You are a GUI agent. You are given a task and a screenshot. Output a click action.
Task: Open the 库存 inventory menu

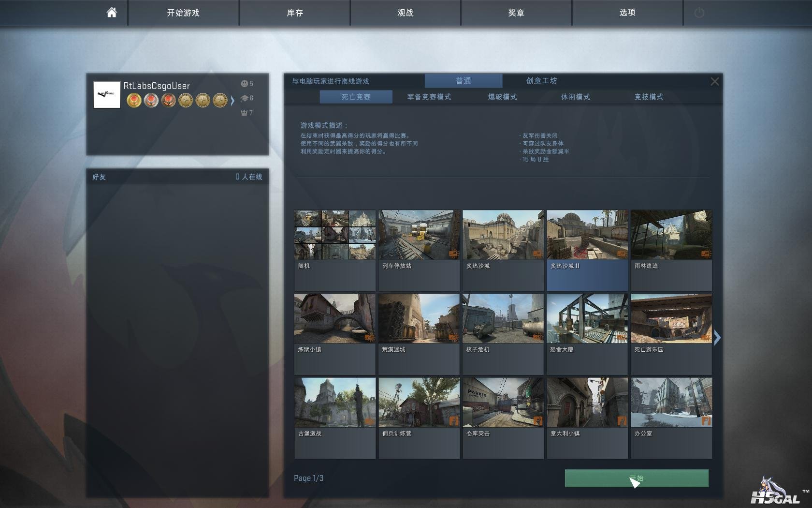coord(294,13)
